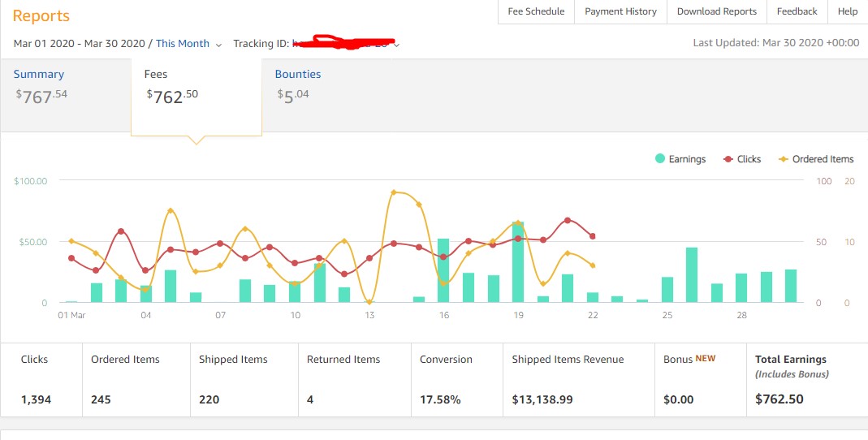
Task: Click the last red Clicks point at 22 March
Action: 593,236
